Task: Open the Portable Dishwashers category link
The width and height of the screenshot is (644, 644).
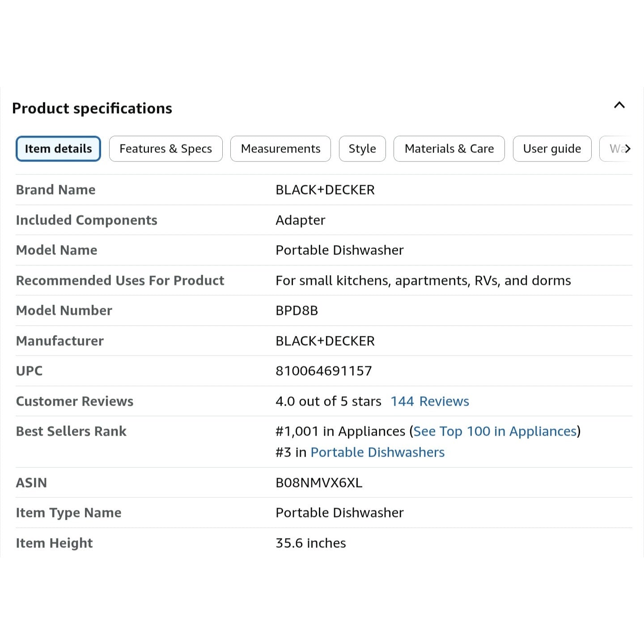Action: tap(377, 452)
